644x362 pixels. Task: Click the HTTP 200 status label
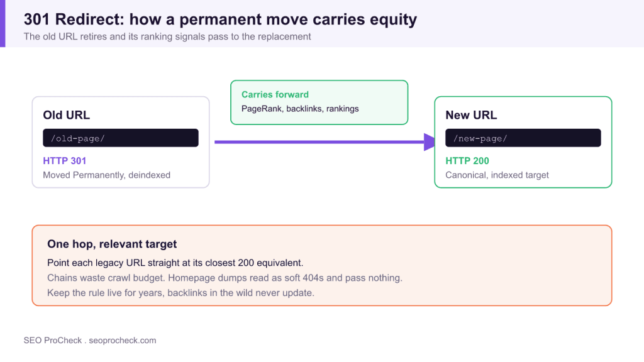pyautogui.click(x=467, y=161)
